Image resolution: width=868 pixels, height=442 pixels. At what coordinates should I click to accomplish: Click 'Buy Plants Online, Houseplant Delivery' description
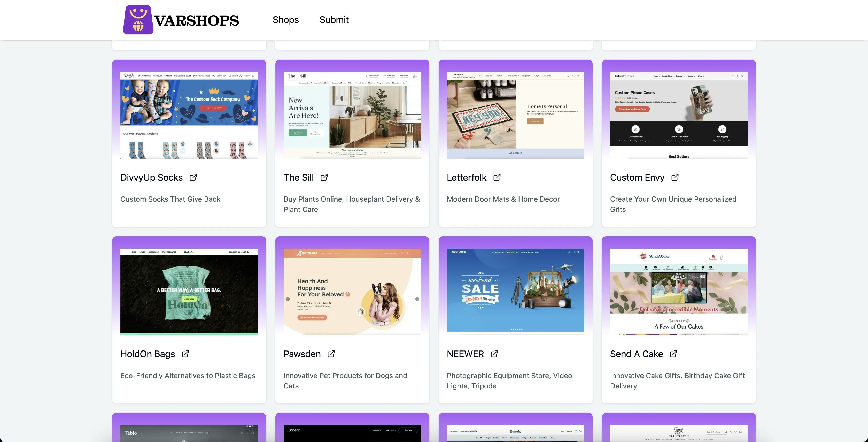coord(352,204)
